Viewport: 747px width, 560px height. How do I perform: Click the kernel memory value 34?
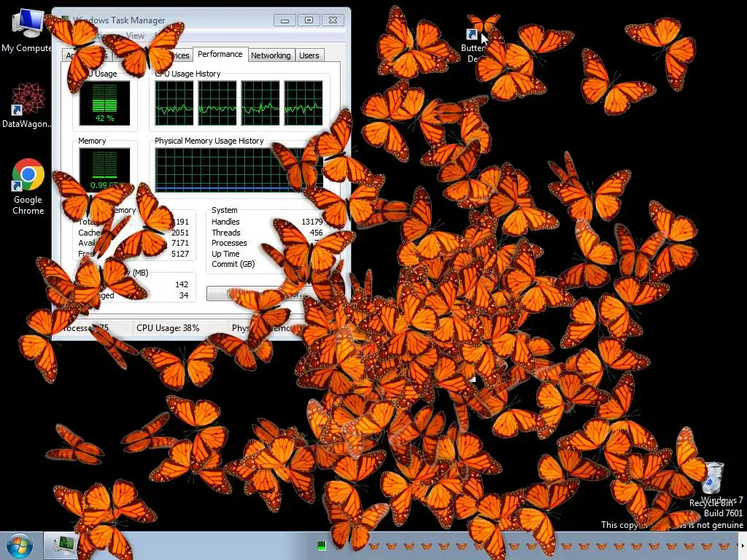pos(184,295)
